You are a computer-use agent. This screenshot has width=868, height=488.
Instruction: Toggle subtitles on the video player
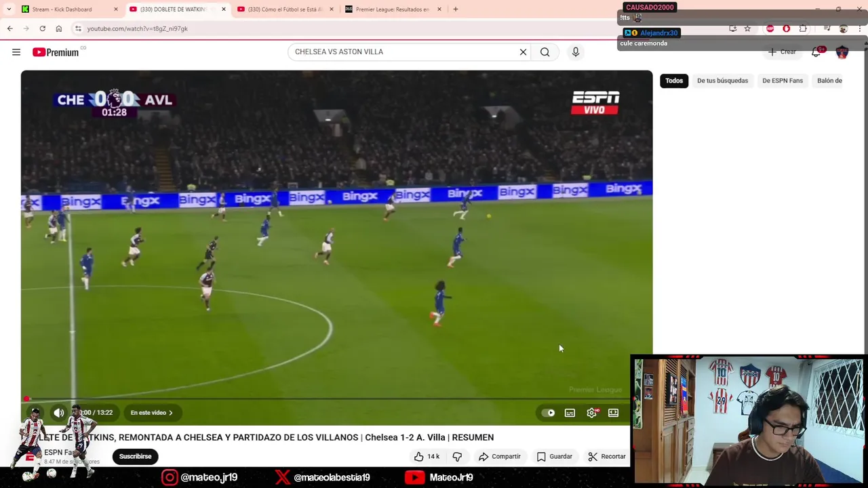(570, 413)
